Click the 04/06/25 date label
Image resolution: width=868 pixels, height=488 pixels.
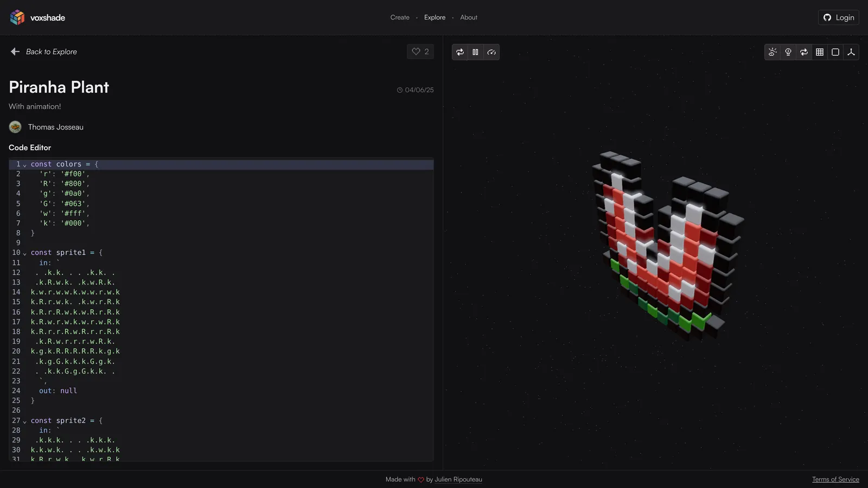click(x=419, y=90)
